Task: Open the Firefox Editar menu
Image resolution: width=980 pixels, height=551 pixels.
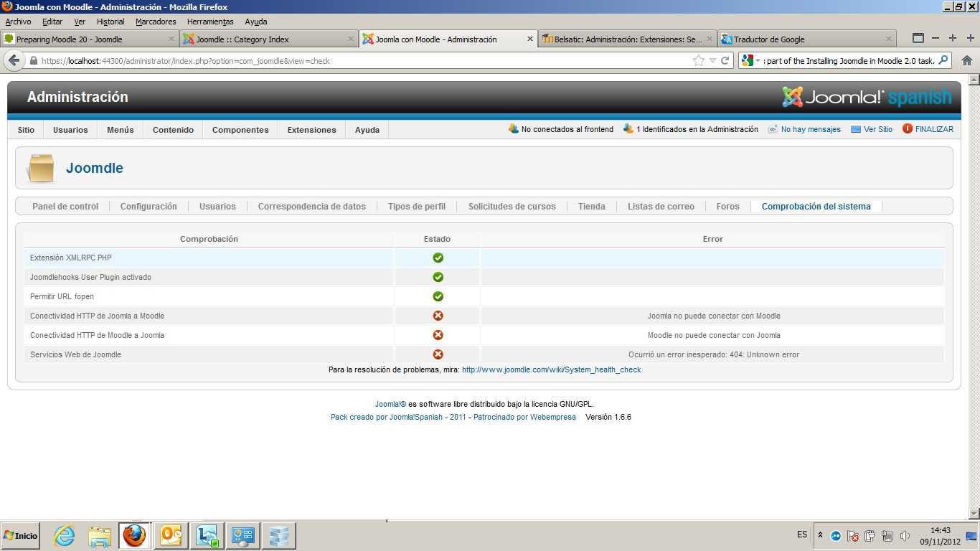Action: [52, 22]
